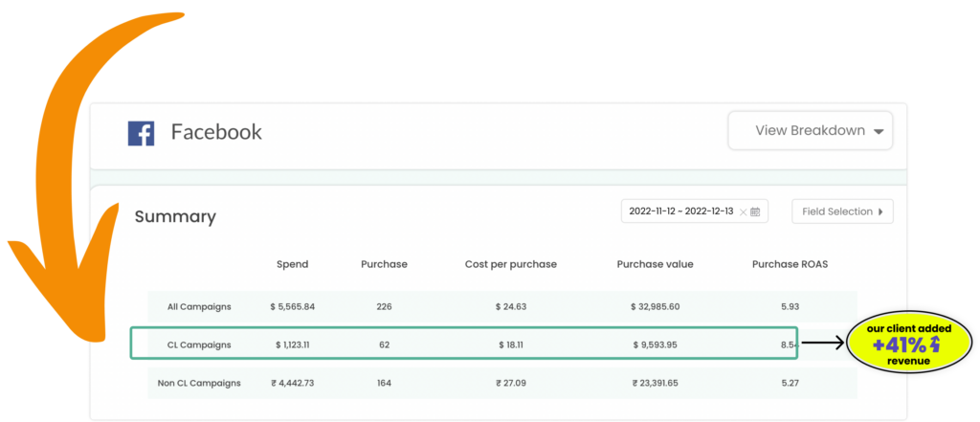
Task: Select the All Campaigns row
Action: click(x=502, y=306)
